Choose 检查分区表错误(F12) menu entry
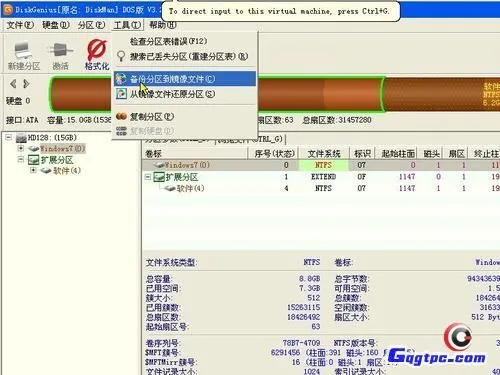The image size is (500, 375). click(x=168, y=41)
